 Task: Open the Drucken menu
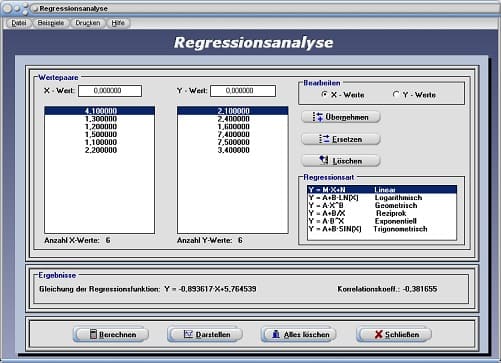click(88, 23)
